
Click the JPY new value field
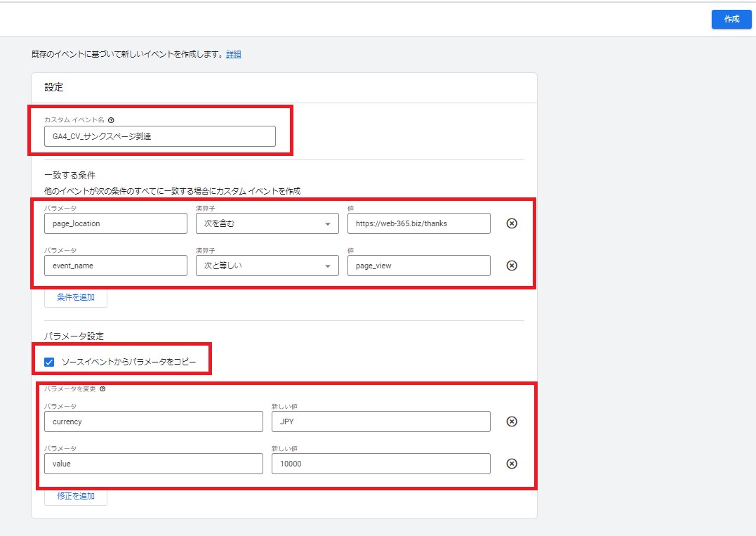click(x=381, y=421)
